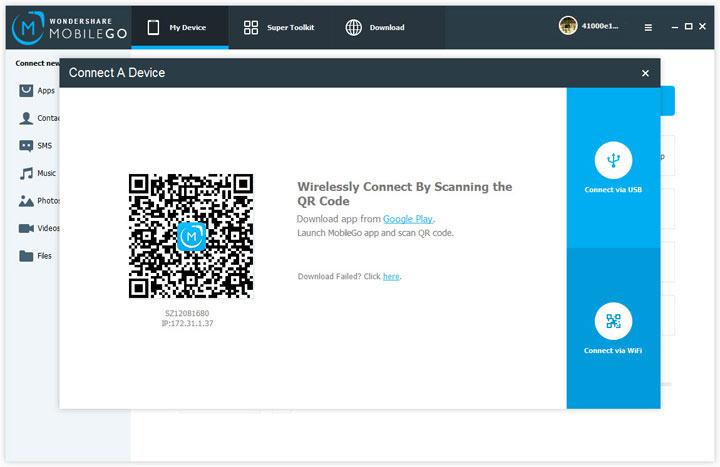This screenshot has width=720, height=467.
Task: Click the device code SZ12081680
Action: click(187, 313)
